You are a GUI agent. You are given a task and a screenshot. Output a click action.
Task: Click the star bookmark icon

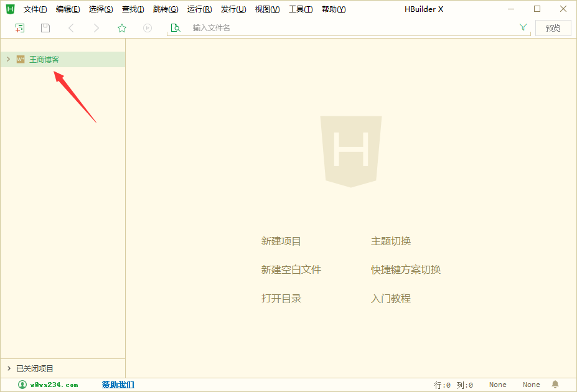tap(122, 28)
